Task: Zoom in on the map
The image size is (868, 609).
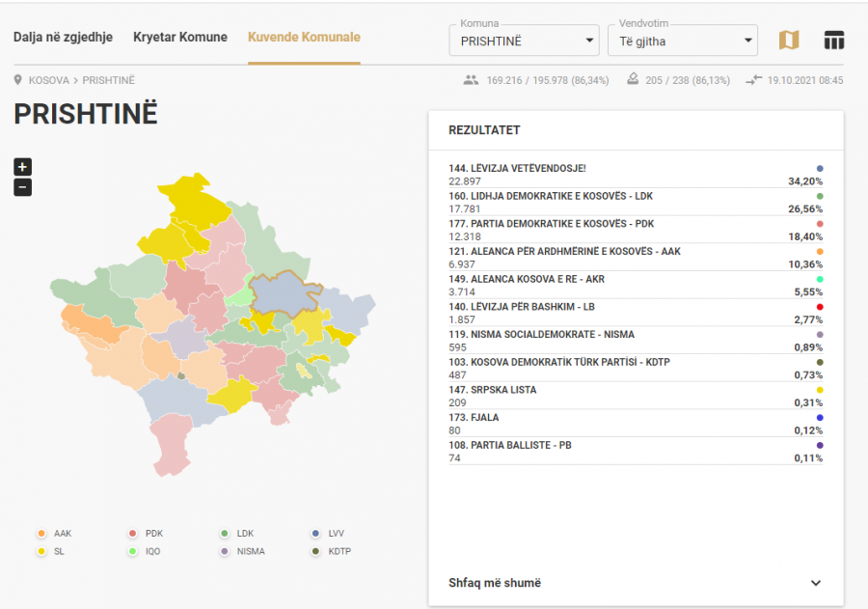Action: pos(23,167)
